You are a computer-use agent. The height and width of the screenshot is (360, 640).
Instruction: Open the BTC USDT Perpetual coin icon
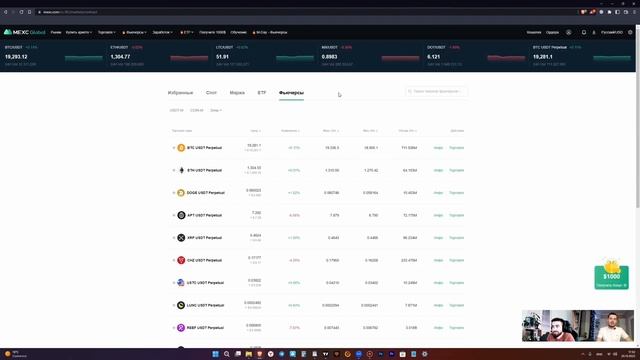tap(181, 148)
